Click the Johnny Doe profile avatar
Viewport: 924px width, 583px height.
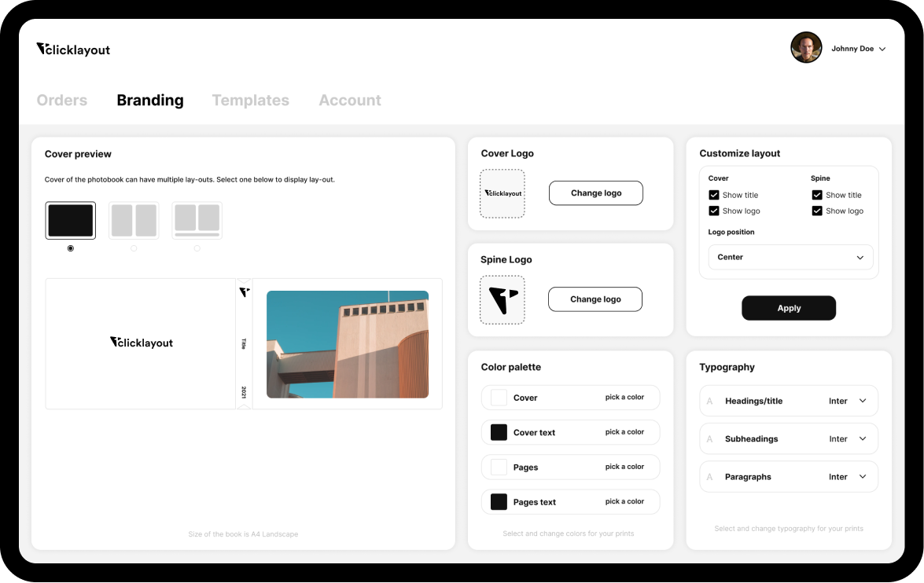(x=806, y=47)
